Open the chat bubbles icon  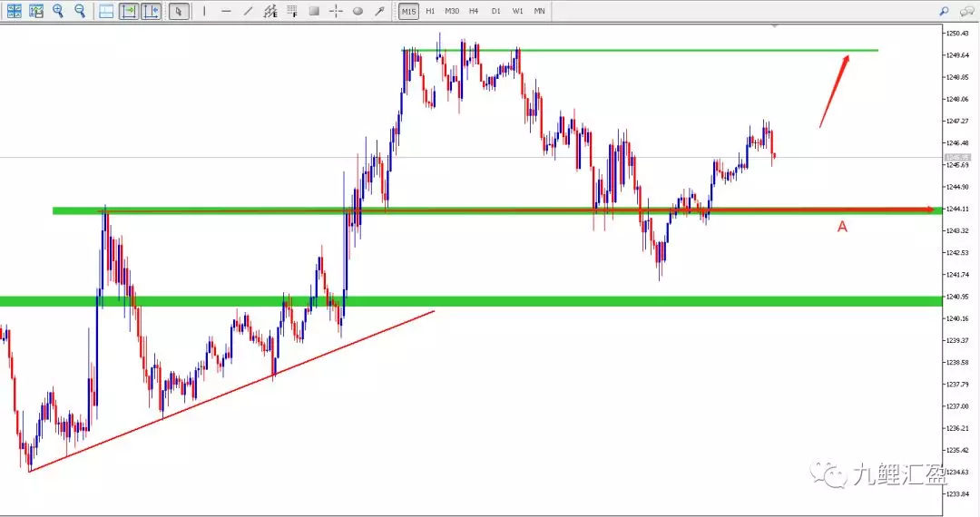pos(966,11)
